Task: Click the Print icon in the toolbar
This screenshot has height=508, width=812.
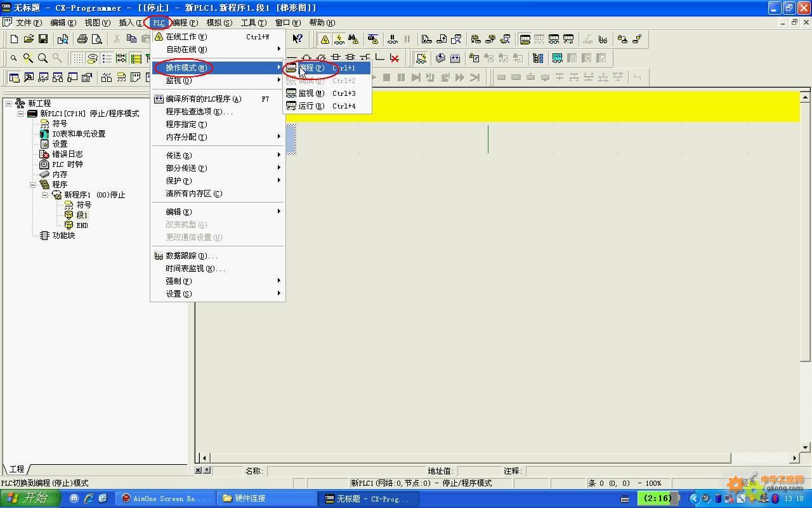Action: 82,39
